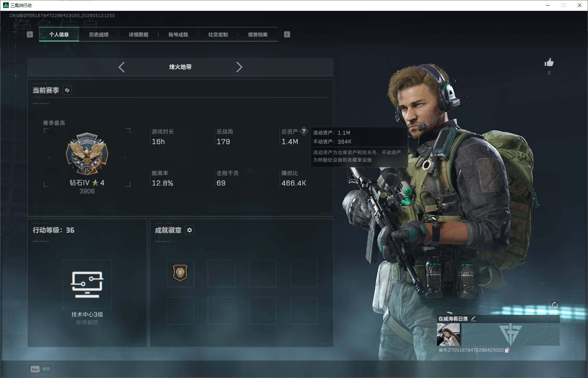Minimize the 三角洲行动 window
Viewport: 588px width, 378px height.
(548, 5)
